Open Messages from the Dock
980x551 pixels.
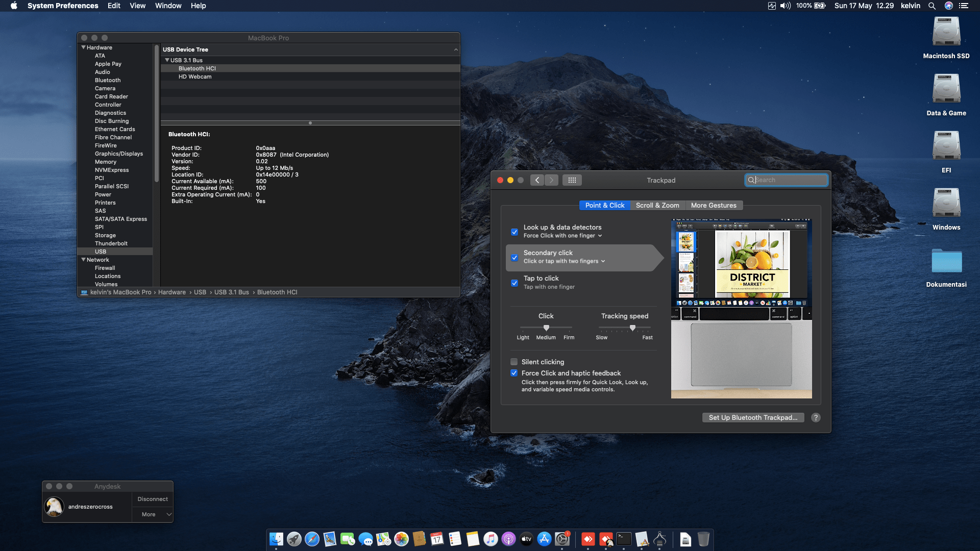(365, 539)
